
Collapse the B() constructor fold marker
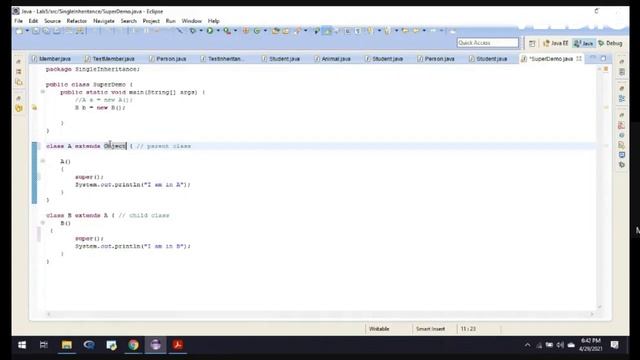[42, 223]
